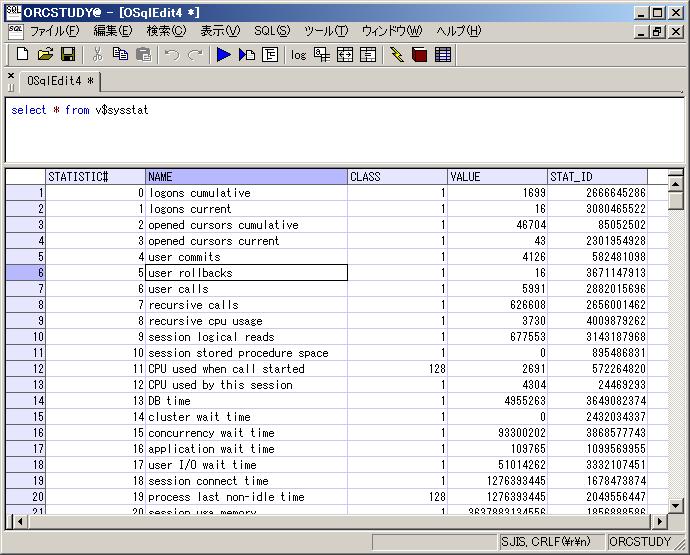Click the vertical scrollbar down arrow

click(676, 505)
